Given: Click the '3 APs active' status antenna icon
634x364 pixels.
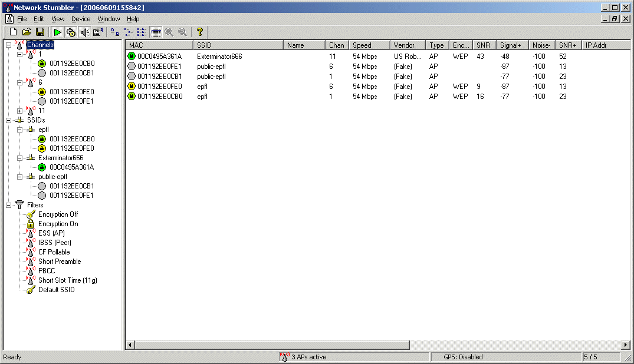Looking at the screenshot, I should pos(285,357).
